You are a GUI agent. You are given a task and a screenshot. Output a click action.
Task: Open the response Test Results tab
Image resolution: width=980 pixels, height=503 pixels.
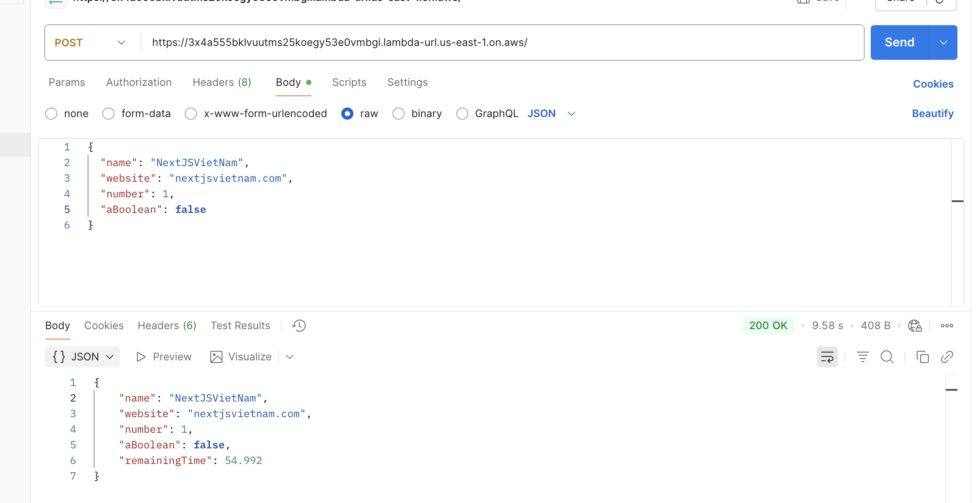click(x=240, y=326)
